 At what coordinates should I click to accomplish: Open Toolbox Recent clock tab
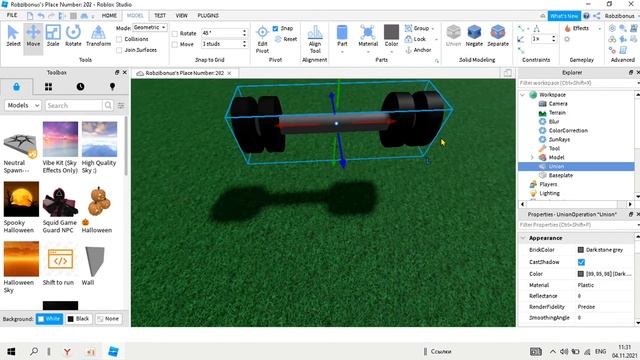(80, 87)
